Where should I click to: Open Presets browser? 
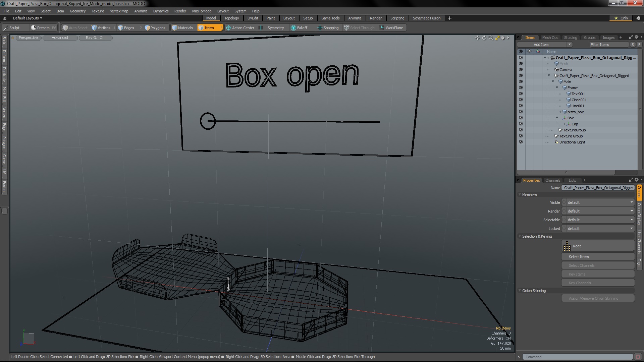(43, 28)
